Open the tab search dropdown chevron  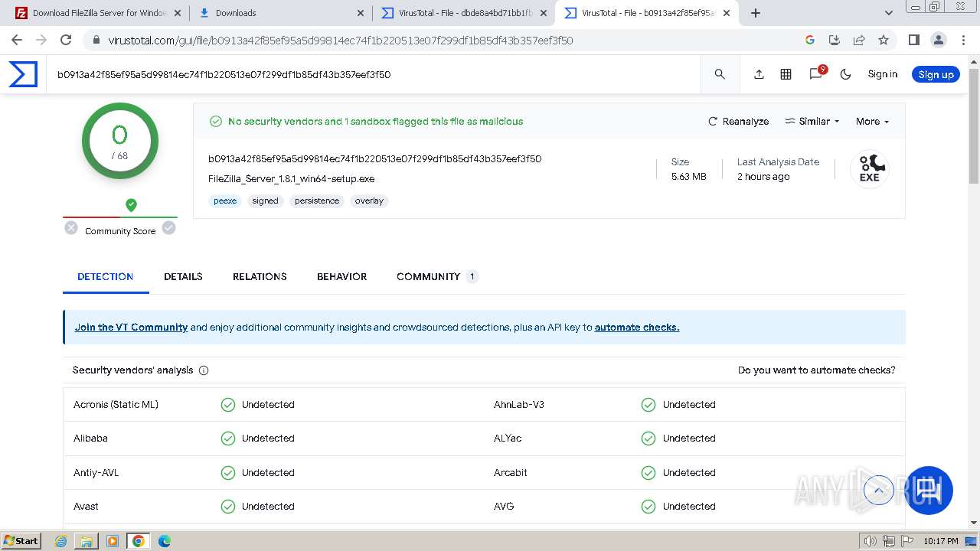[x=888, y=13]
